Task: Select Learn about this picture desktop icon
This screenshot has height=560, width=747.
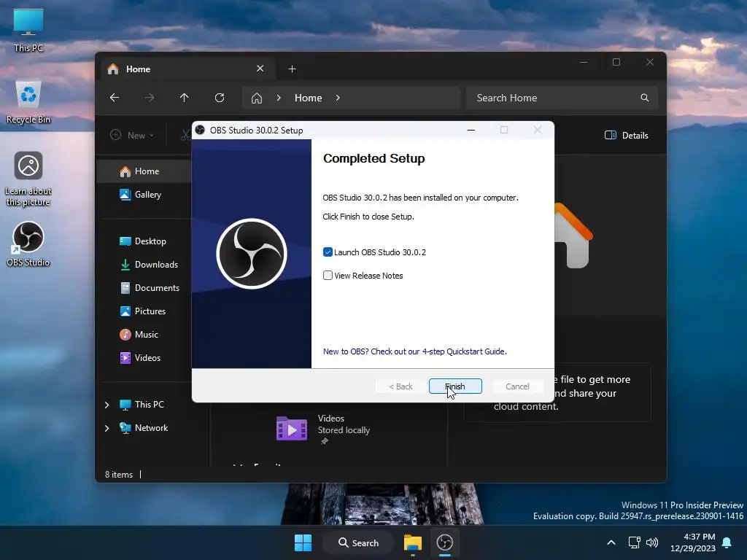Action: (x=28, y=179)
